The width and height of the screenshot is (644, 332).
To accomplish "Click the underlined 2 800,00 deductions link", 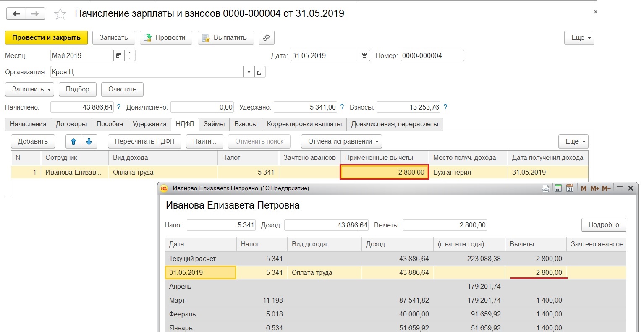I will tap(549, 272).
